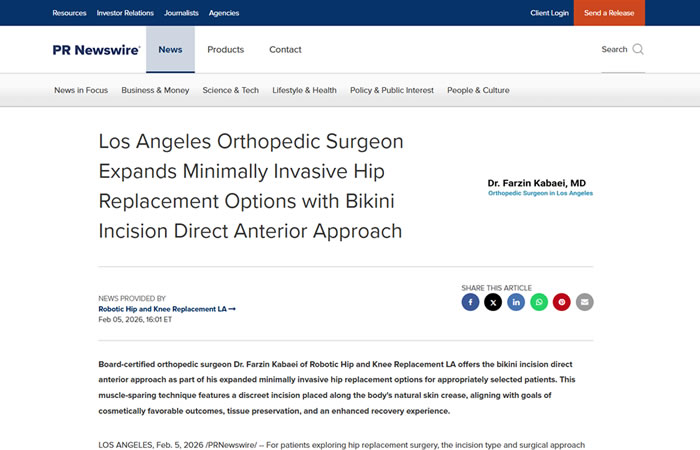
Task: Click the Send a Release button
Action: tap(609, 13)
